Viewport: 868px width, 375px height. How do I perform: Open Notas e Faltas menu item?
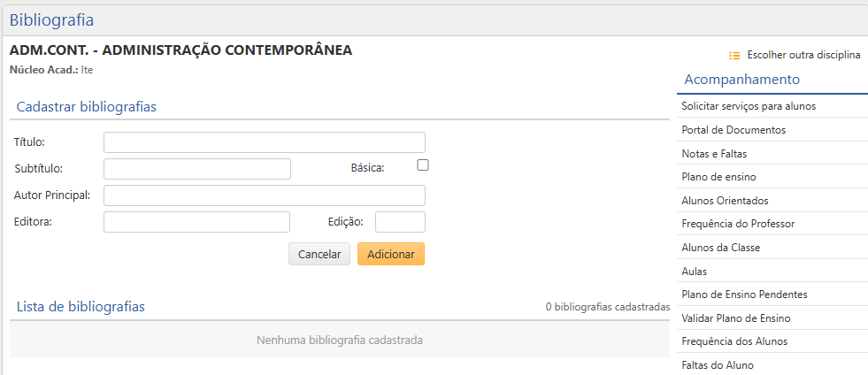714,154
